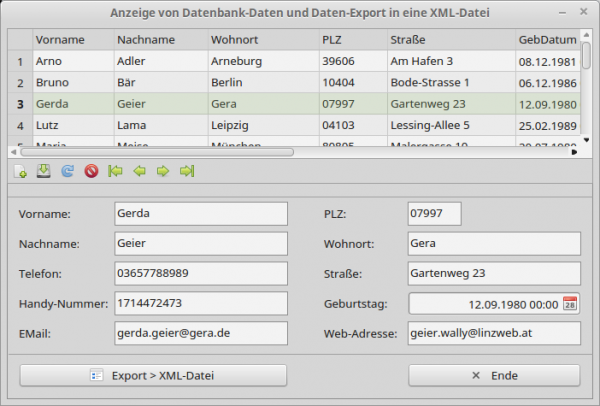The width and height of the screenshot is (600, 406).
Task: Click the red cancel icon
Action: [x=91, y=172]
